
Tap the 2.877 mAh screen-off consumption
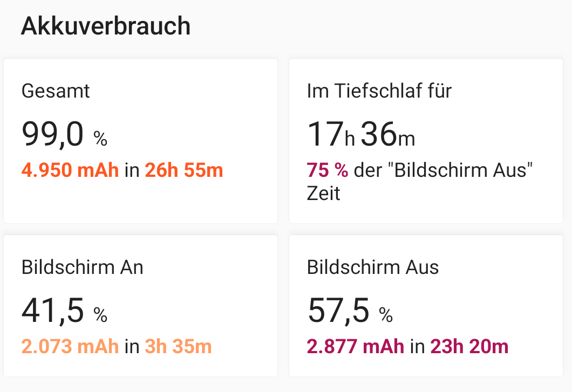[x=356, y=346]
